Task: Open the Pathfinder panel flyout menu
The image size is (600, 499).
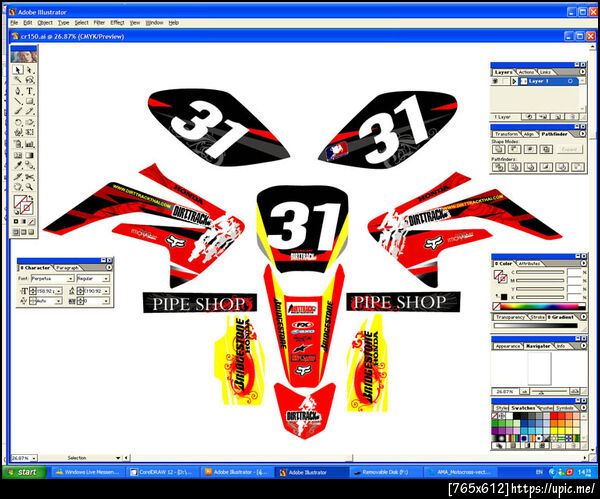Action: click(582, 134)
